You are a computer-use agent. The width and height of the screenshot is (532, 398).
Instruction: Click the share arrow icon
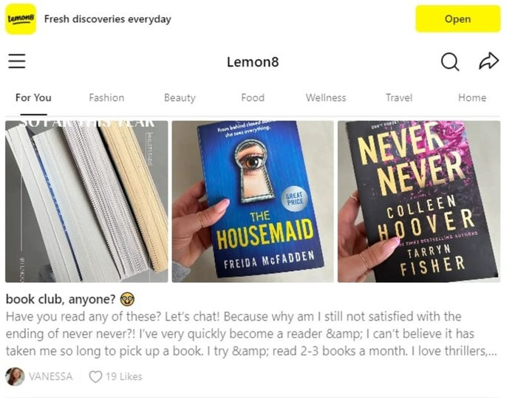[488, 61]
